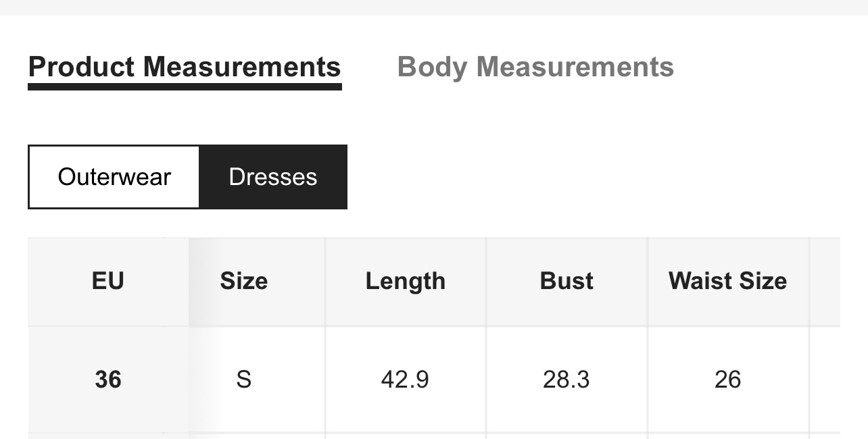The height and width of the screenshot is (439, 868).
Task: Click the 28.3 bust value
Action: tap(566, 380)
